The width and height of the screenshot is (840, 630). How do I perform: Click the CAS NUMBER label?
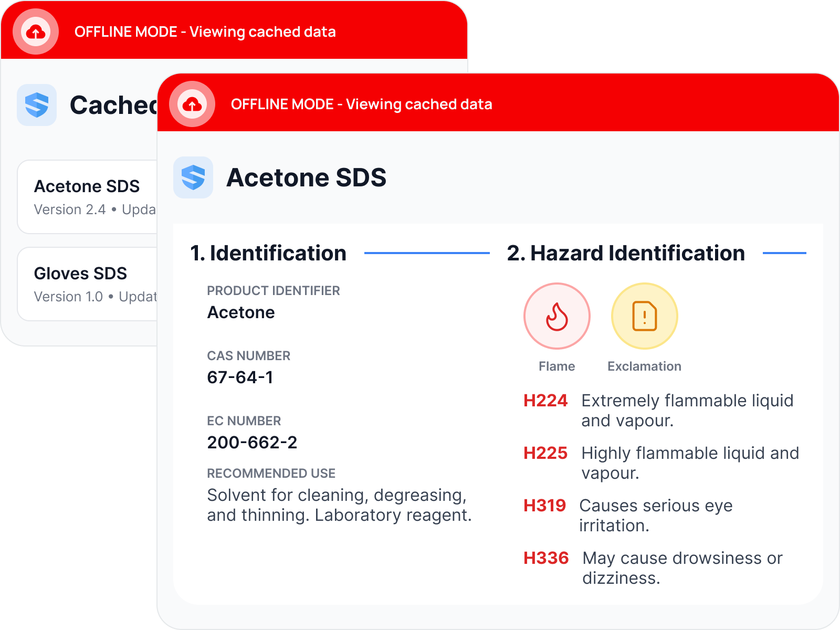(x=248, y=355)
